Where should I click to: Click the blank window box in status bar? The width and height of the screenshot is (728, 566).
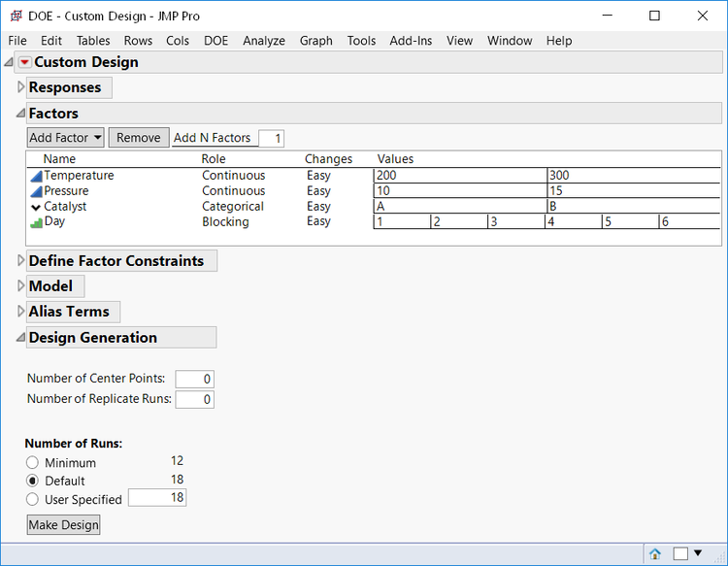(680, 553)
